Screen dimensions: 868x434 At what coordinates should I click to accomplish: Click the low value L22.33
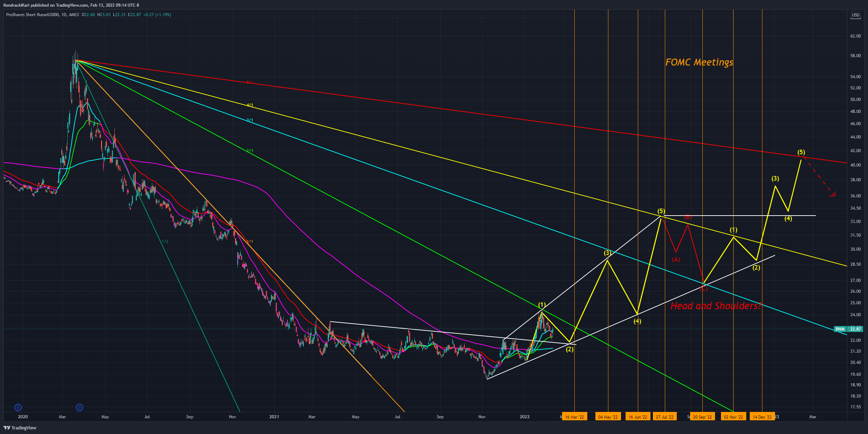tap(119, 15)
